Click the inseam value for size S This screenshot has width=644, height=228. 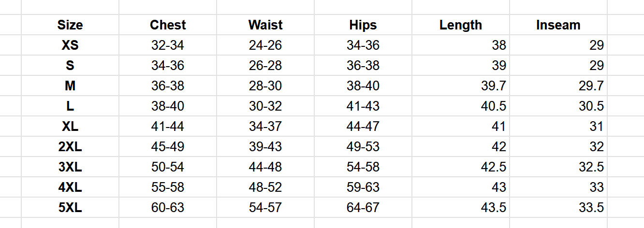596,66
